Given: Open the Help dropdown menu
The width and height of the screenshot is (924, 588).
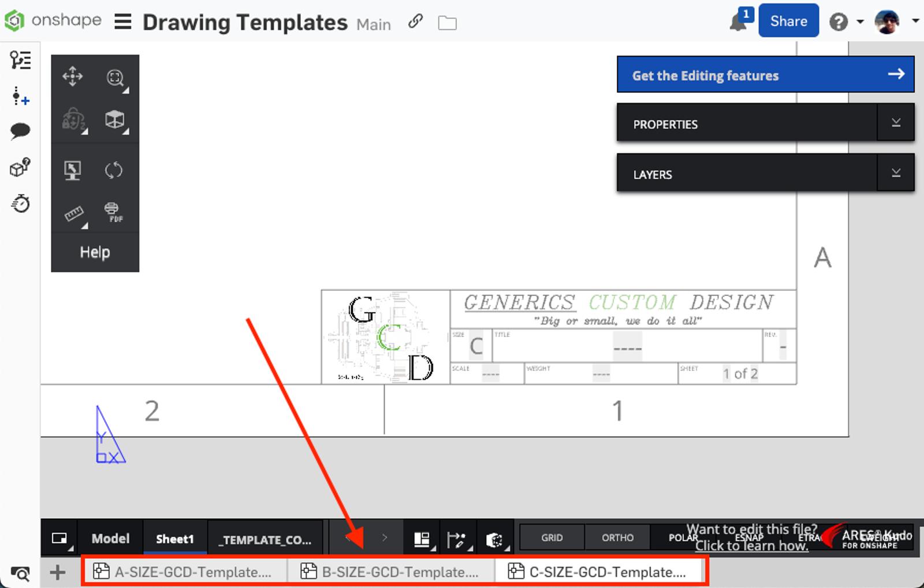Looking at the screenshot, I should point(845,22).
